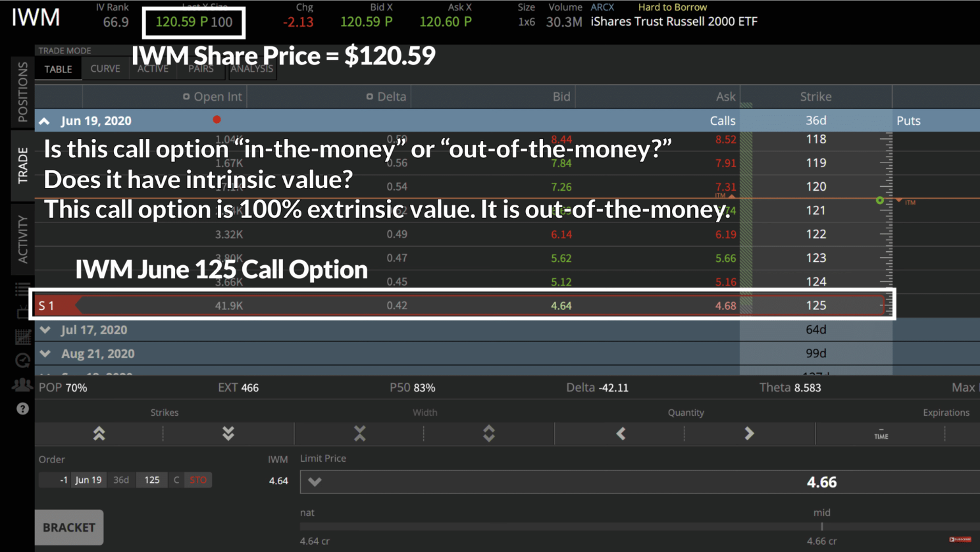Click the Delta -42.11 statistic
Image resolution: width=980 pixels, height=552 pixels.
click(597, 388)
